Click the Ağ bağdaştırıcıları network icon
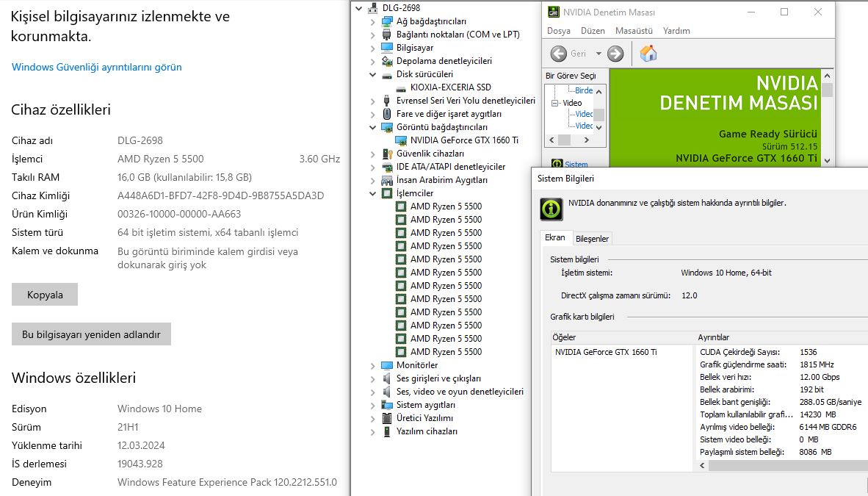The image size is (868, 496). tap(387, 21)
